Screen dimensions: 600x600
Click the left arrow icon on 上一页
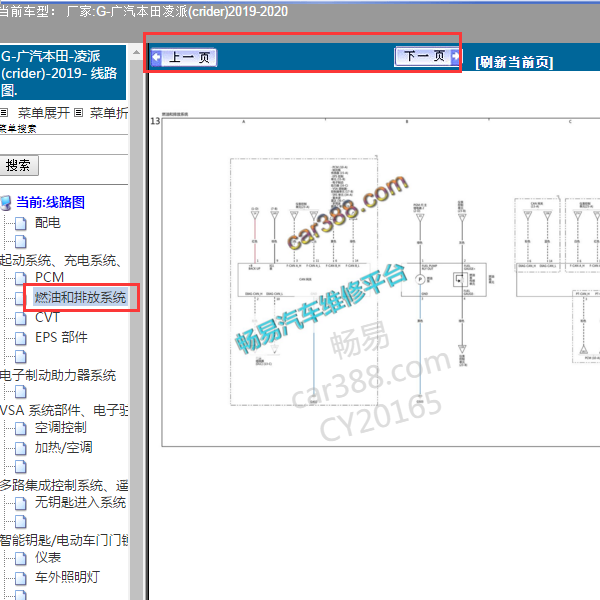point(156,57)
